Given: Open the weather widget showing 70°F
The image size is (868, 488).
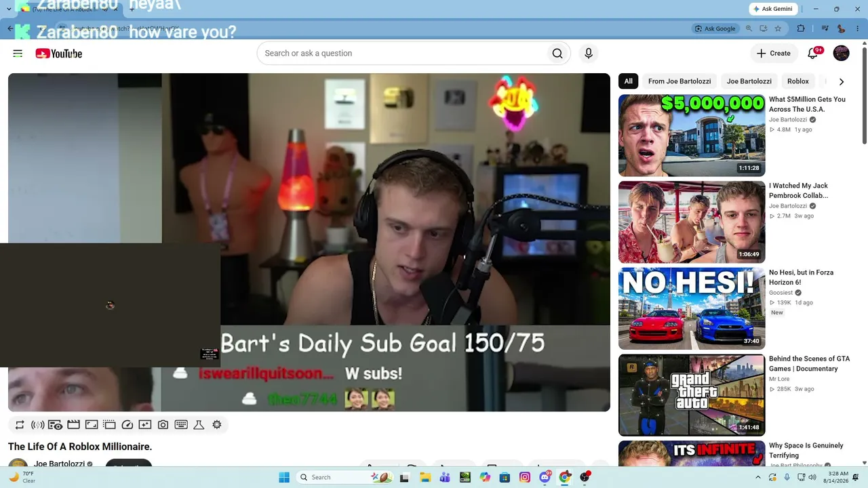Looking at the screenshot, I should (22, 477).
